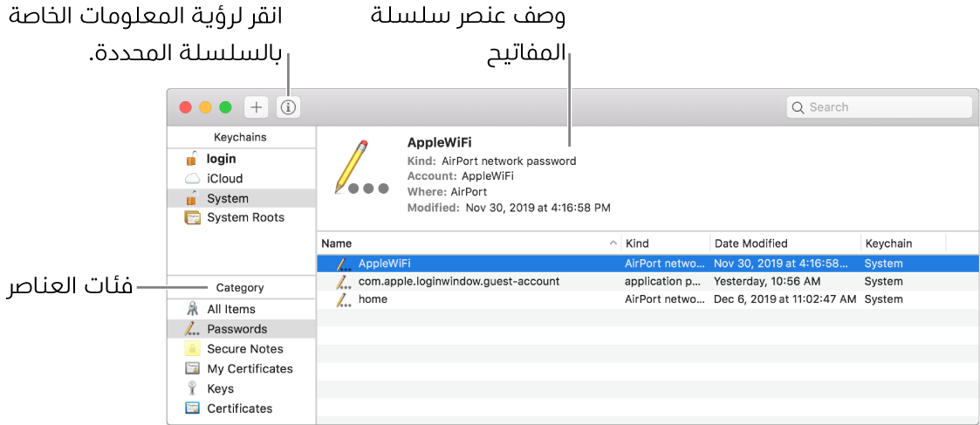Click the plus button to add keychain item
The image size is (980, 425).
tap(257, 106)
